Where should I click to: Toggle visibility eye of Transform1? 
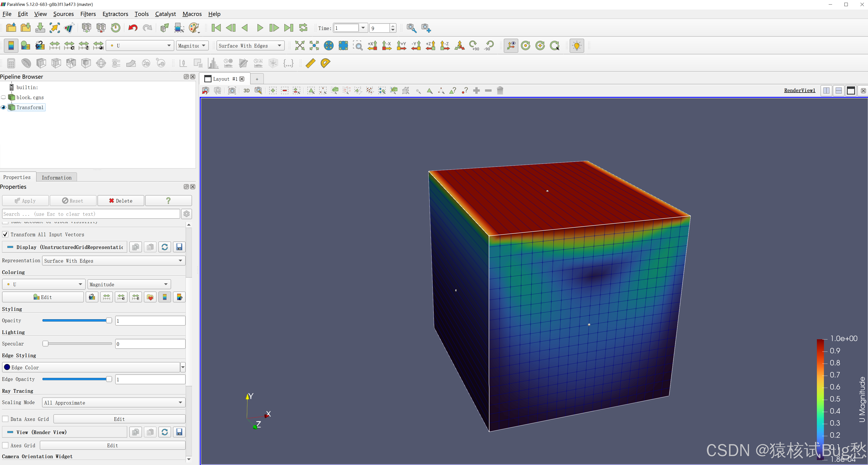(x=4, y=107)
